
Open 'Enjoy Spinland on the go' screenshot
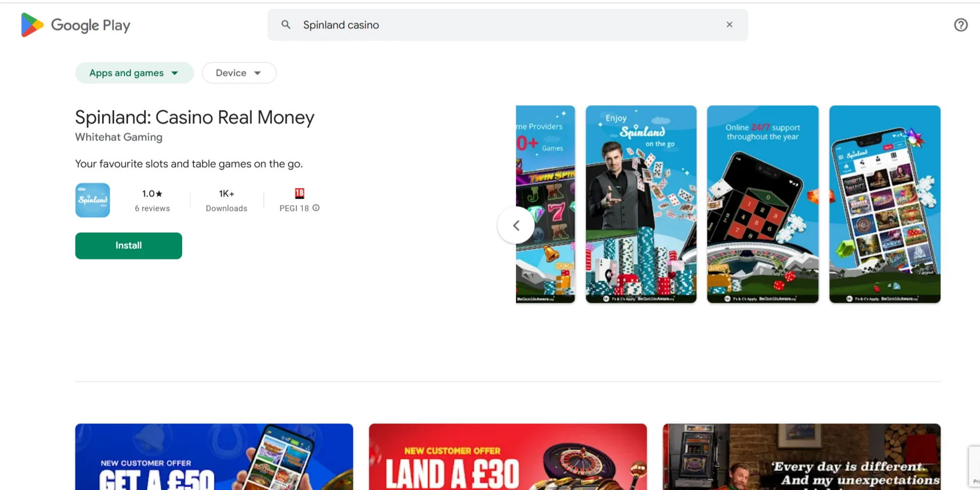[641, 204]
